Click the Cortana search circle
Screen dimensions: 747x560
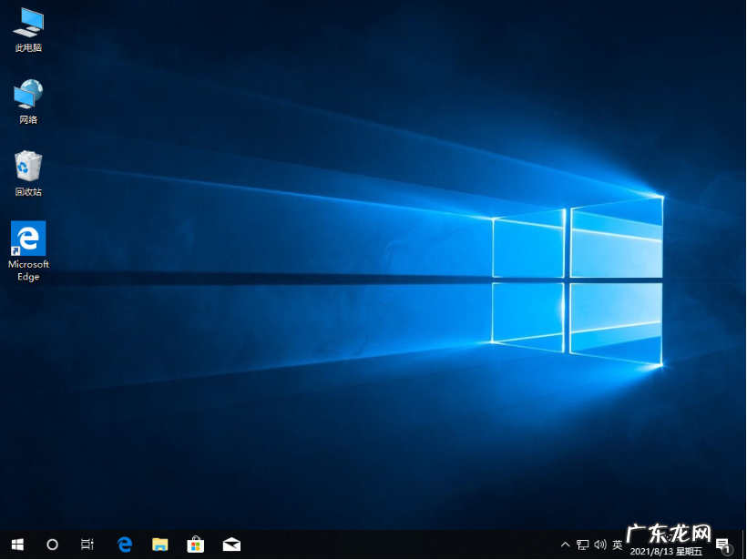pos(52,545)
